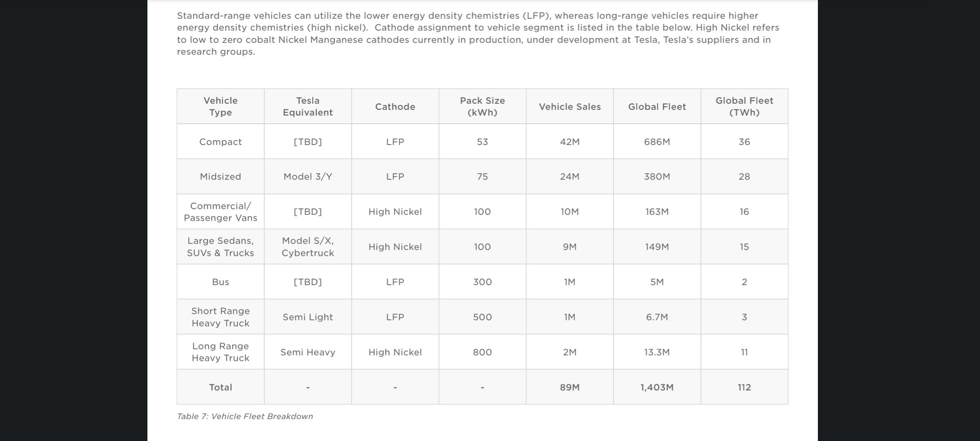Click the Pack Size (kWh) header cell
The image size is (980, 441).
click(x=482, y=107)
